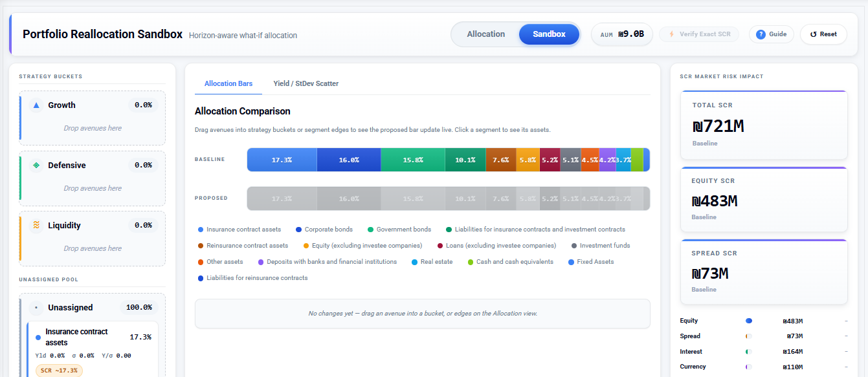
Task: Click the Currency ₪110M risk row
Action: click(764, 367)
